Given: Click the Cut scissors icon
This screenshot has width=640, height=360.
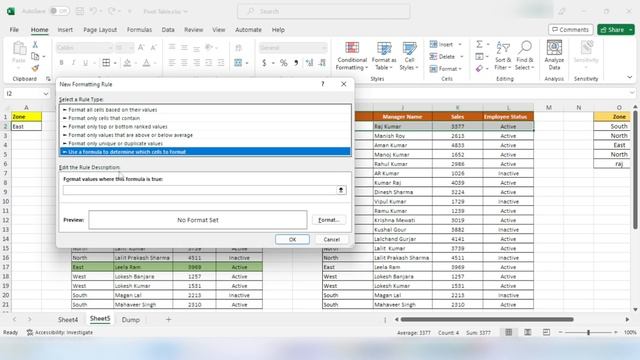Looking at the screenshot, I should click(35, 44).
